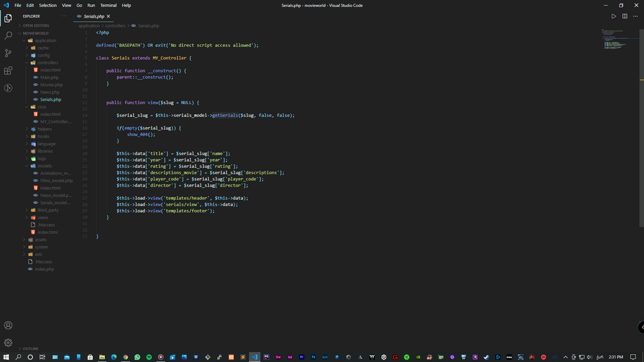644x362 pixels.
Task: Click the application breadcrumb
Action: coord(89,26)
